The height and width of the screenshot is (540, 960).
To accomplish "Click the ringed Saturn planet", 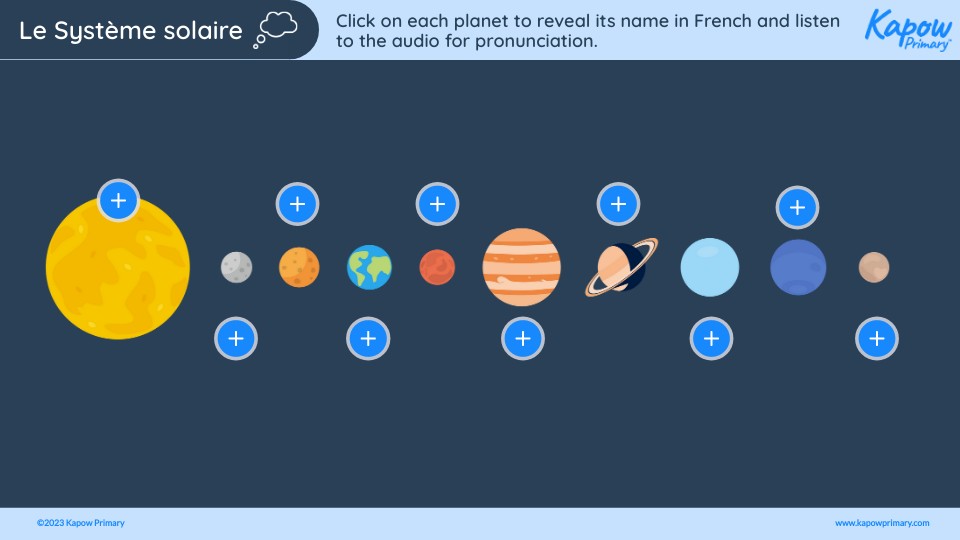I will pyautogui.click(x=621, y=267).
